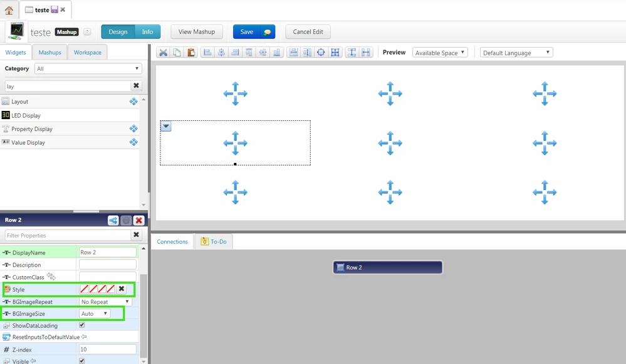Clear the Filter Properties field

(136, 235)
